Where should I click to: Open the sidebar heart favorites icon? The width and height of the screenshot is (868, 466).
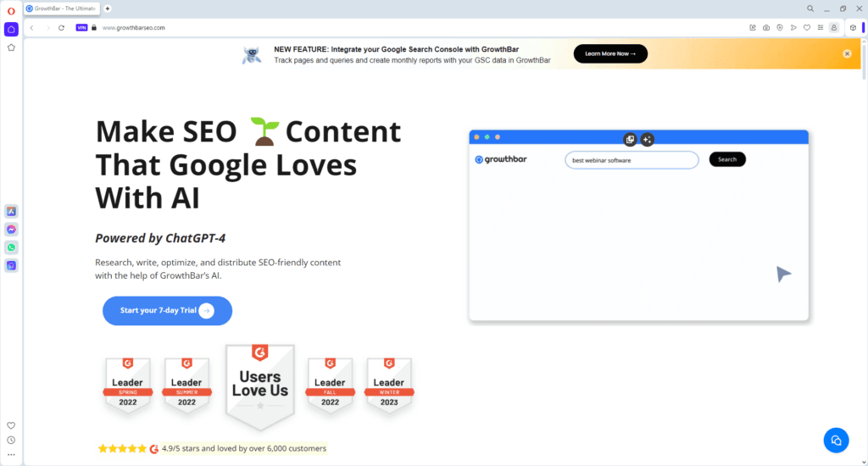(x=11, y=425)
